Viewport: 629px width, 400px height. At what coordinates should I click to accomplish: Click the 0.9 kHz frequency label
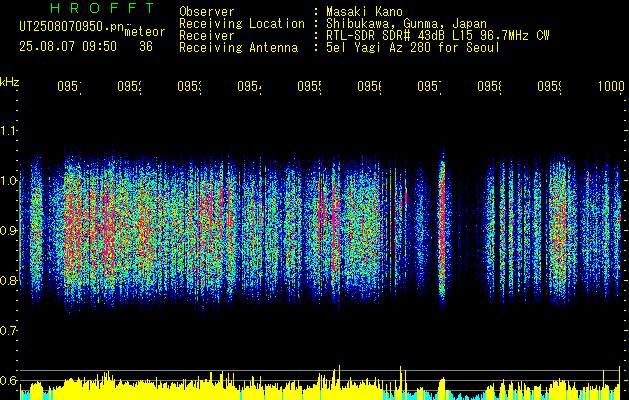[x=8, y=231]
